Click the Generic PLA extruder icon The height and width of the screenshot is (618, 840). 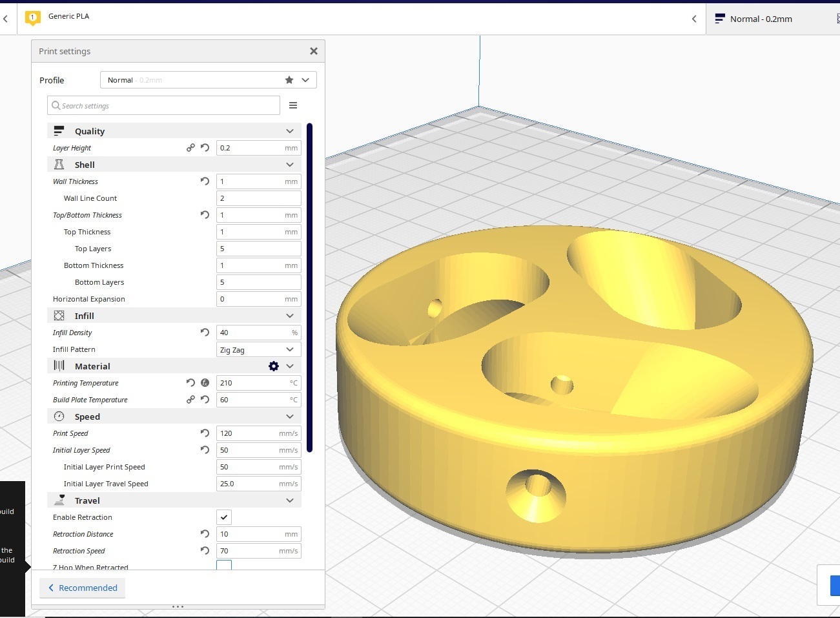pos(32,17)
